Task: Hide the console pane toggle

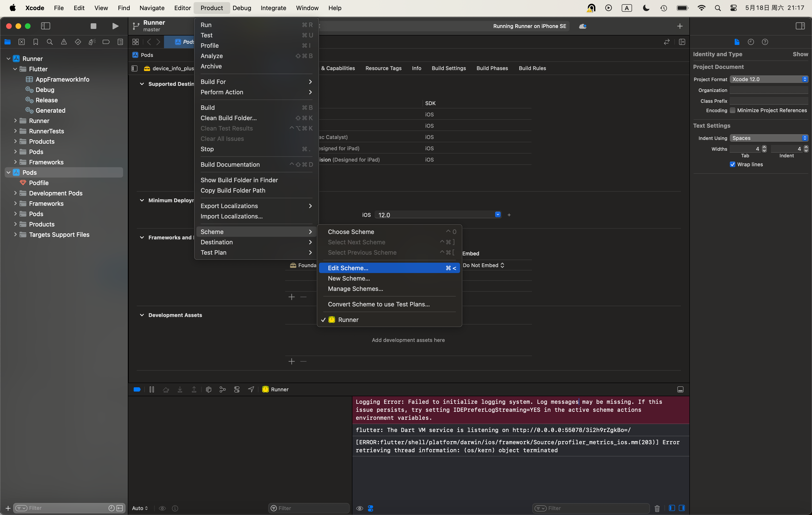Action: click(x=682, y=508)
